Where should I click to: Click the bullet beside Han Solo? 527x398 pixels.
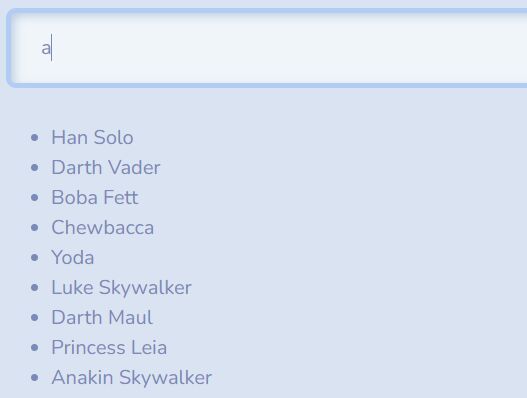34,137
